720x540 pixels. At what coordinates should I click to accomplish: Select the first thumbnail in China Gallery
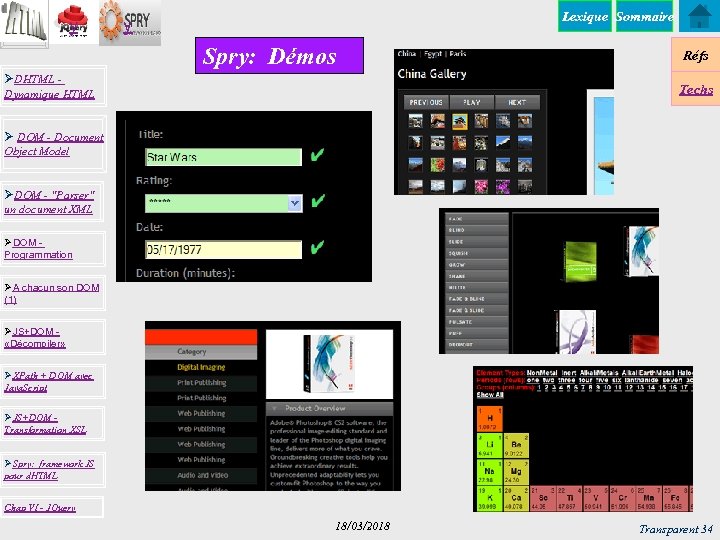(416, 121)
